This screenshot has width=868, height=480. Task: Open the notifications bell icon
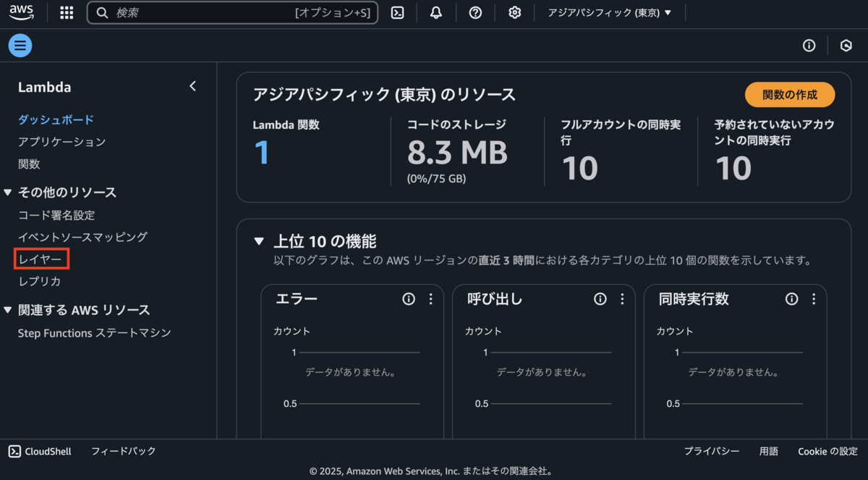[x=436, y=12]
